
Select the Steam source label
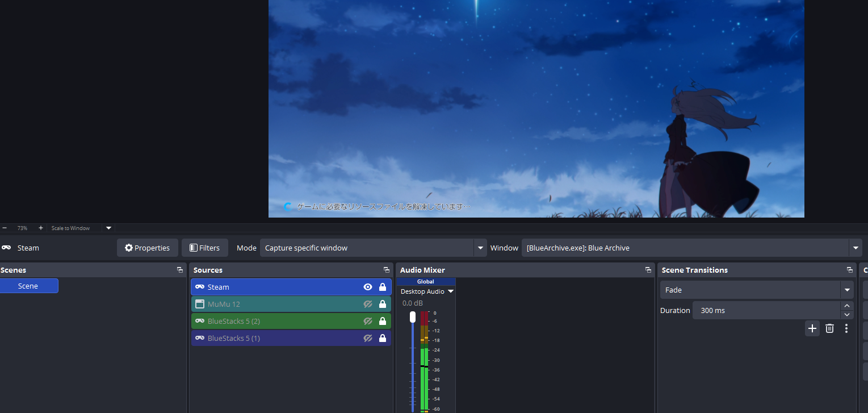point(219,287)
